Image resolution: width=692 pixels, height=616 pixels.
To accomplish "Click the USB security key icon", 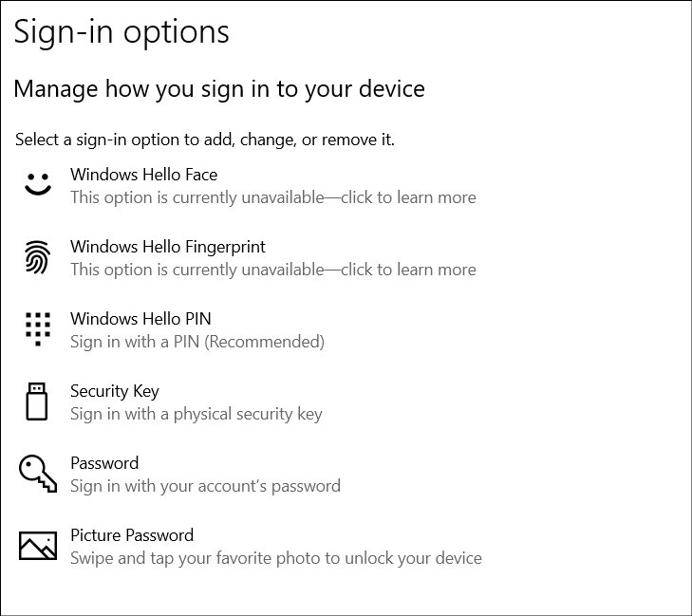I will click(37, 401).
